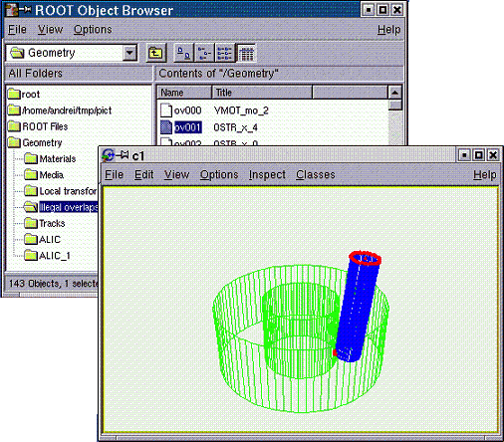Click the Name column header
Screen dimensions: 504x442
(x=184, y=93)
